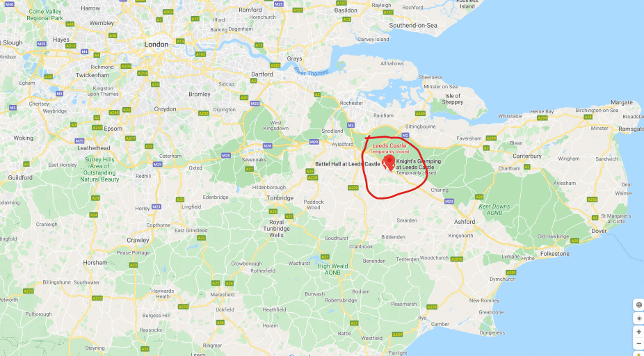
Task: Click the A256 road shield near Deal
Action: [592, 200]
